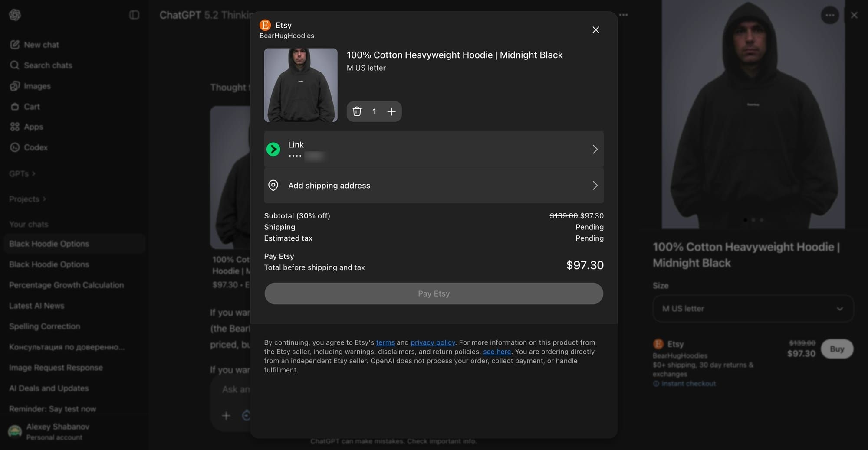Image resolution: width=868 pixels, height=450 pixels.
Task: Open the Spelling Correction chat
Action: 44,326
